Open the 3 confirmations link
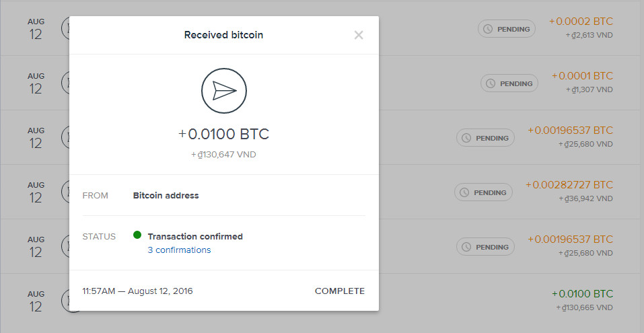The height and width of the screenshot is (333, 644). pos(179,250)
